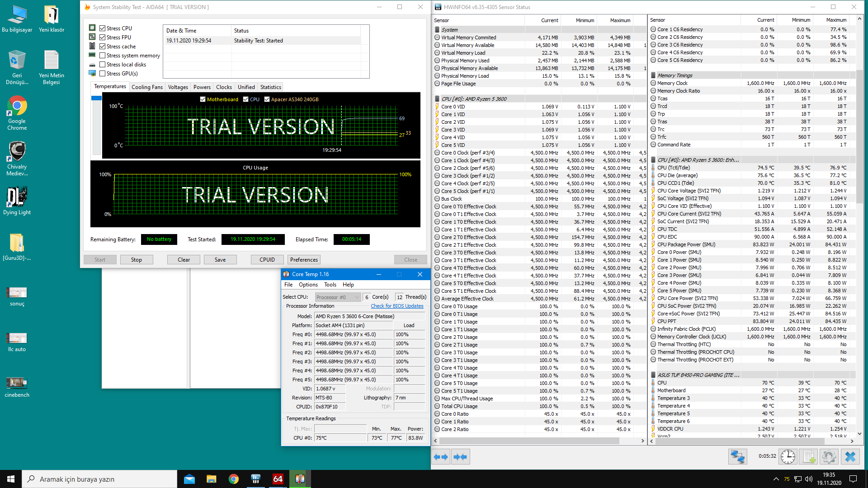Collapse CPU [#0]: AMD Ryzen 5 3600 group
The width and height of the screenshot is (868, 488).
tap(437, 99)
